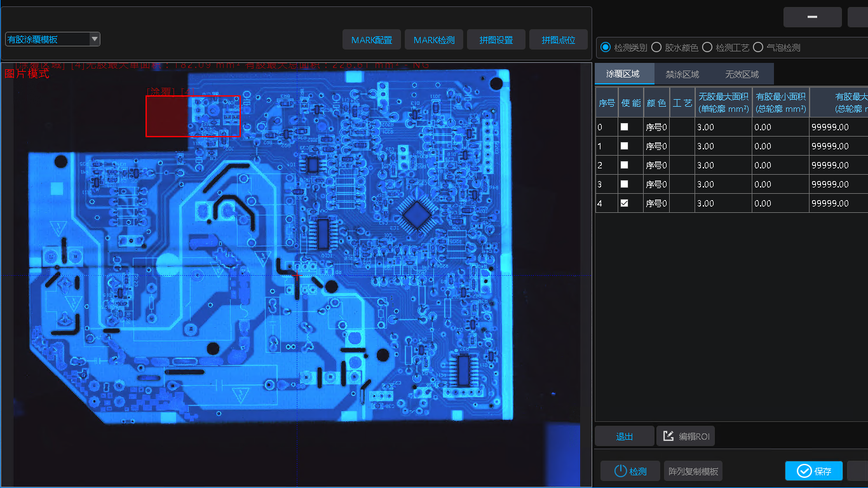Open the 无效区域 tab
This screenshot has width=868, height=488.
742,74
